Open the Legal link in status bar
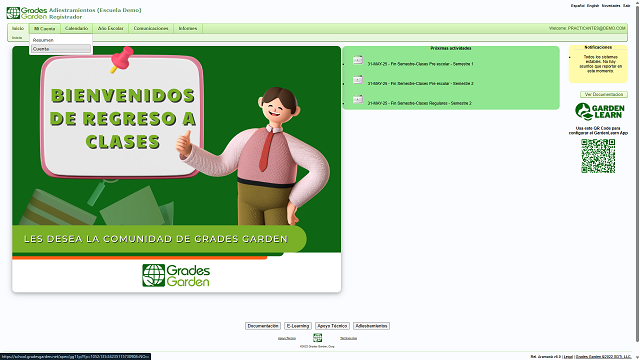This screenshot has width=640, height=360. tap(568, 357)
